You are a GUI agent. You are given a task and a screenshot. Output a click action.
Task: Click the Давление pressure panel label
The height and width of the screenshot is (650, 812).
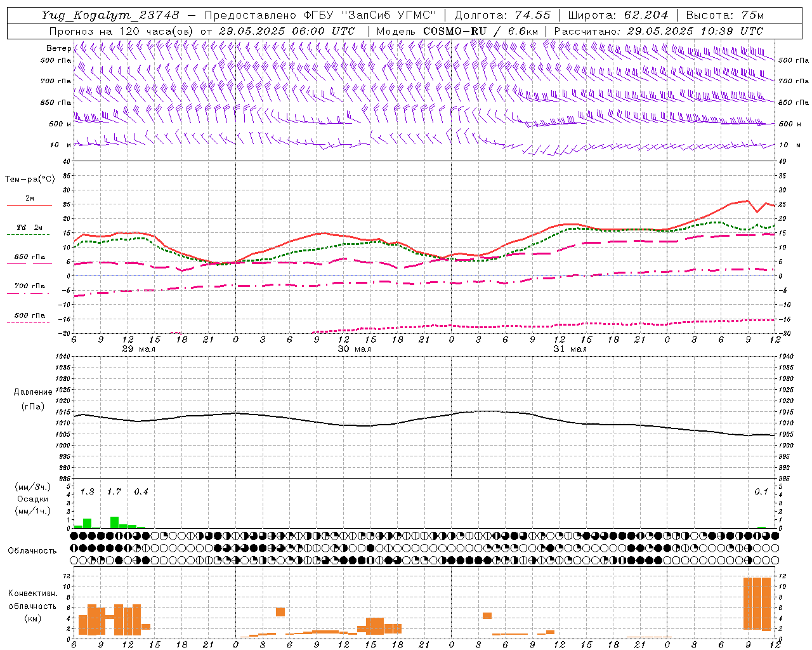33,392
